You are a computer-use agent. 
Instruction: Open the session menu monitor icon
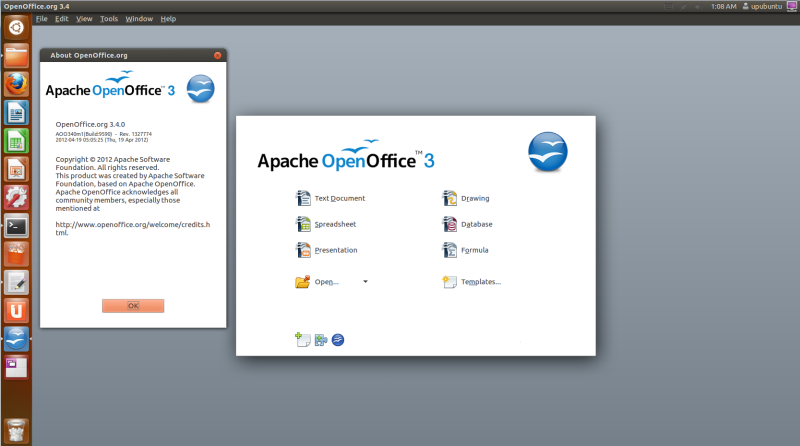coord(792,7)
